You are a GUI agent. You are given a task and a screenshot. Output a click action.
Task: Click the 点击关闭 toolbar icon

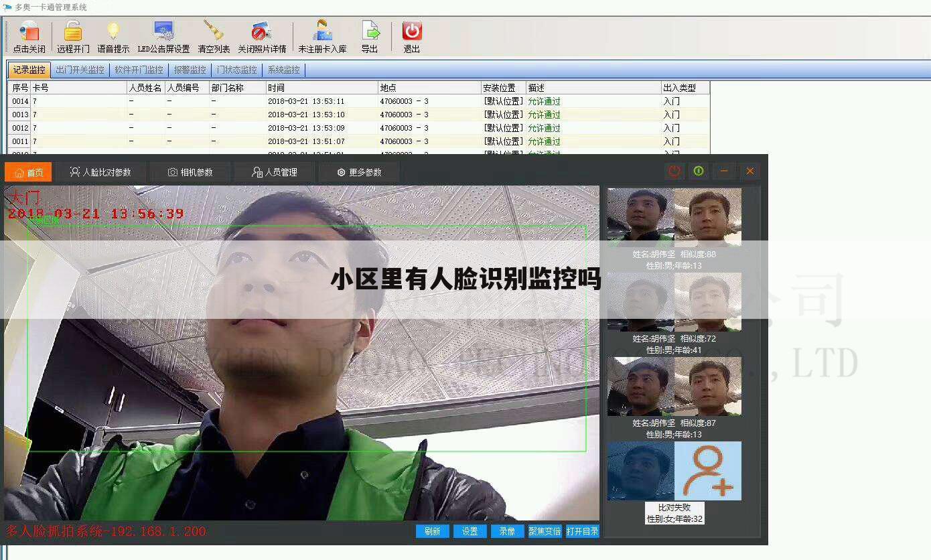pos(29,37)
